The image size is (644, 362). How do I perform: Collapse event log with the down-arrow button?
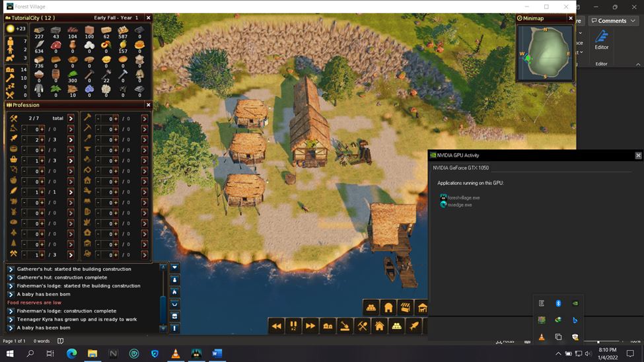coord(174,268)
